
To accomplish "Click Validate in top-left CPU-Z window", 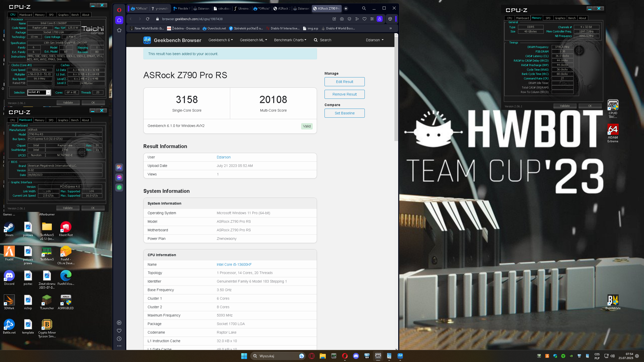I will pyautogui.click(x=68, y=103).
